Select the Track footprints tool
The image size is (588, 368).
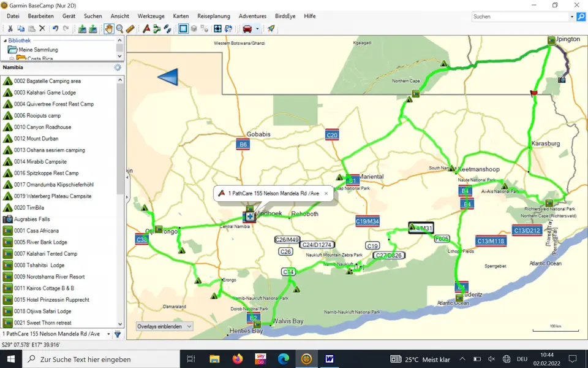(x=167, y=29)
